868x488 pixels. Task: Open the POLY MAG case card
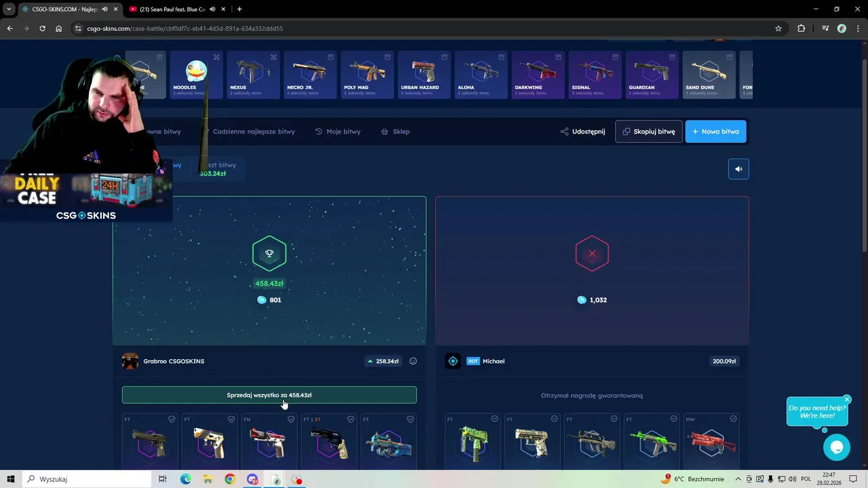(366, 75)
